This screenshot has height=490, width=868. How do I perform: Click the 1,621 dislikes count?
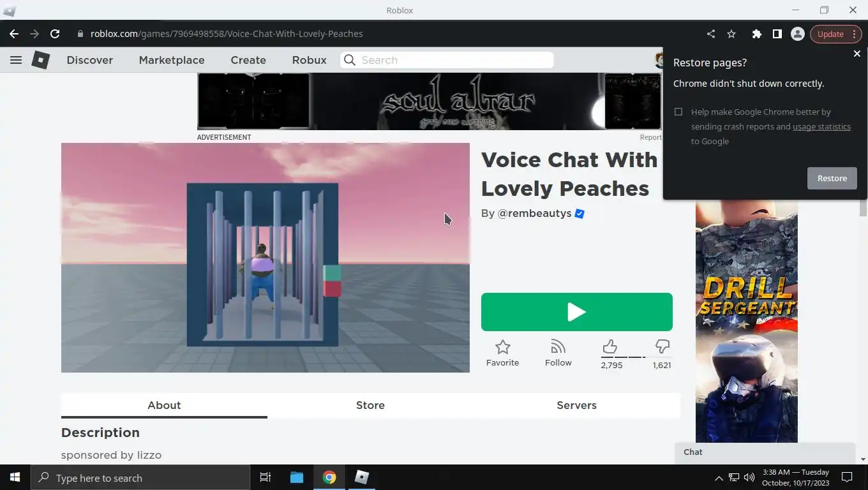(662, 365)
